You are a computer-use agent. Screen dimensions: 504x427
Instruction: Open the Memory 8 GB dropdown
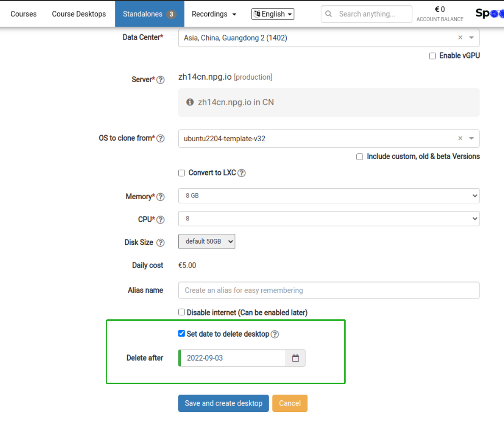329,195
